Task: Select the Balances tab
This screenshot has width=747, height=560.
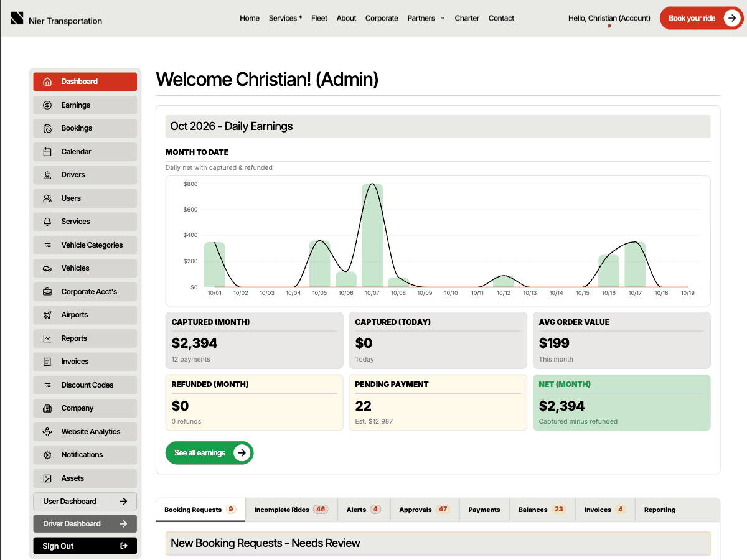Action: (542, 510)
